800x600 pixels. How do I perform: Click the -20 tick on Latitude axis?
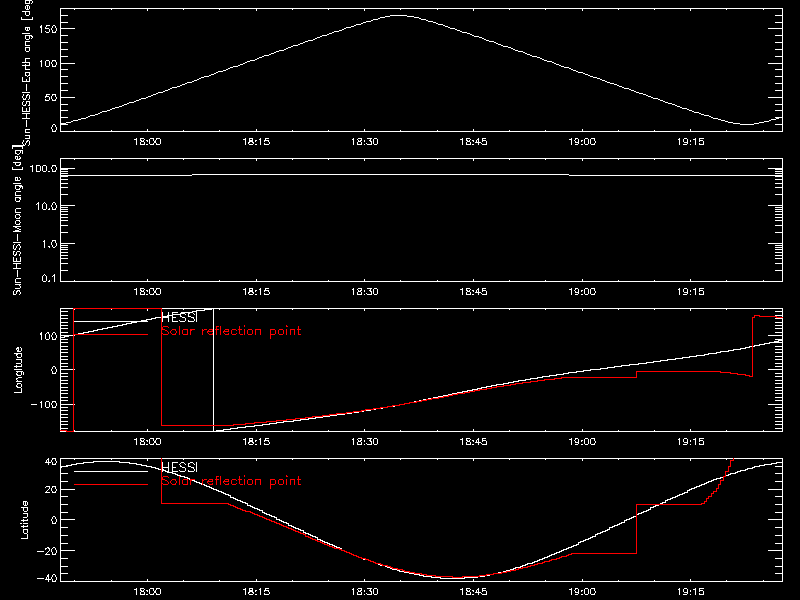click(47, 551)
